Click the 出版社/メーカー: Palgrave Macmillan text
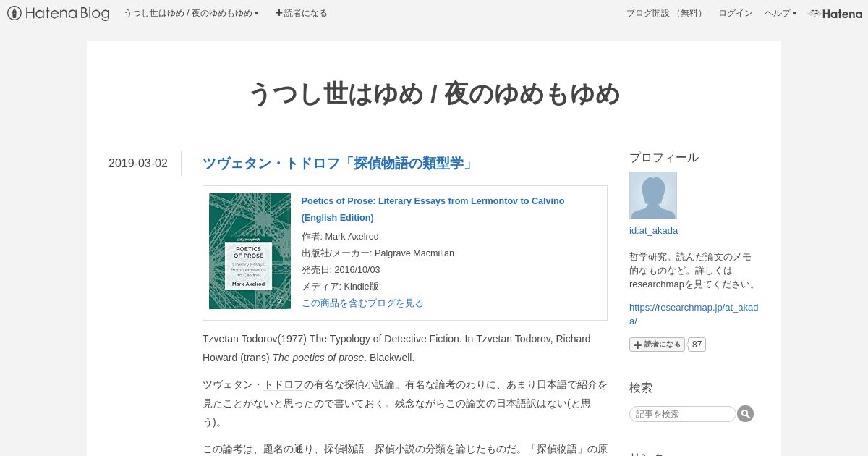The image size is (868, 456). point(378,253)
